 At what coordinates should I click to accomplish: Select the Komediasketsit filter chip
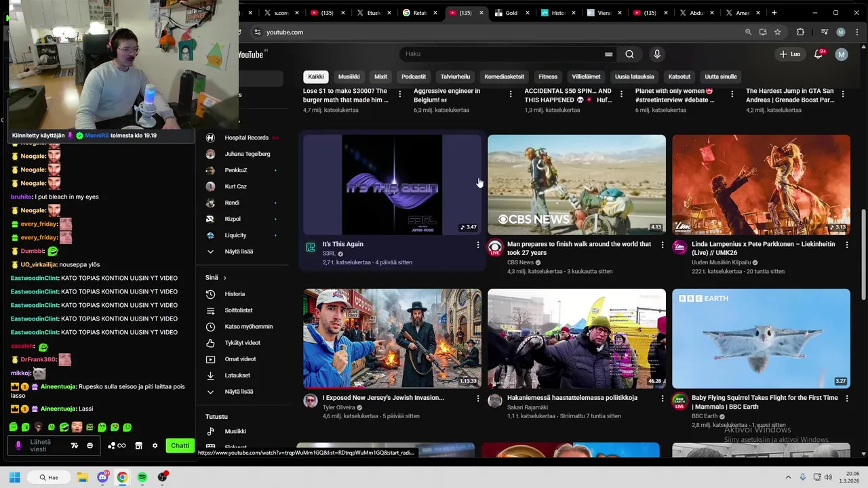click(x=505, y=77)
